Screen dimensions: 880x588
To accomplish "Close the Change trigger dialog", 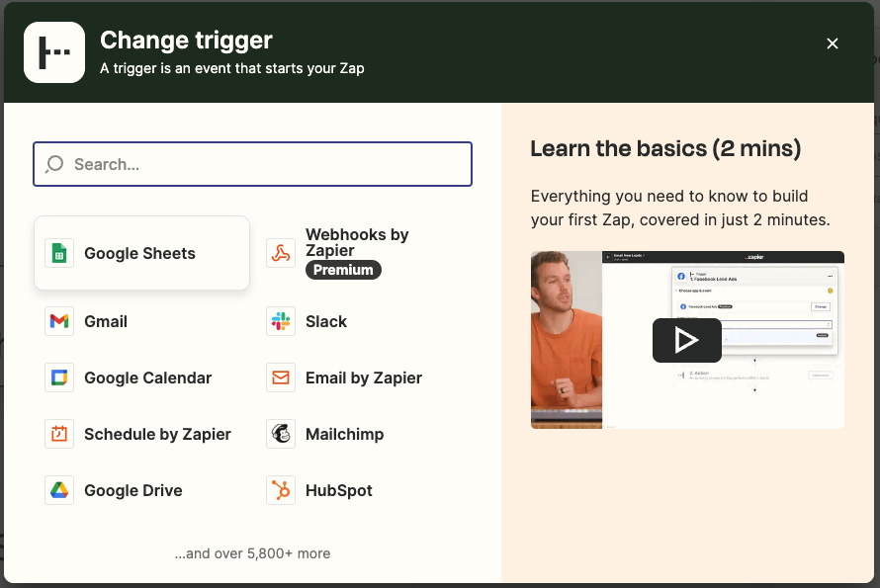I will [833, 43].
